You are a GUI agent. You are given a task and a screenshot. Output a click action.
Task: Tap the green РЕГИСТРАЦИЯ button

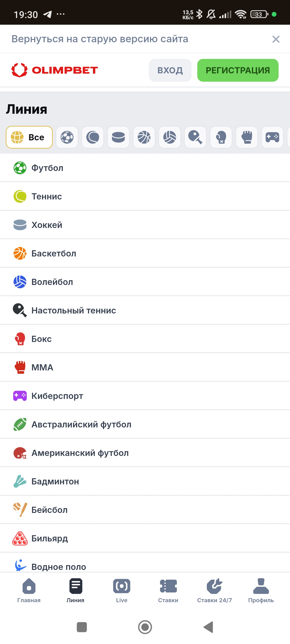tap(238, 70)
